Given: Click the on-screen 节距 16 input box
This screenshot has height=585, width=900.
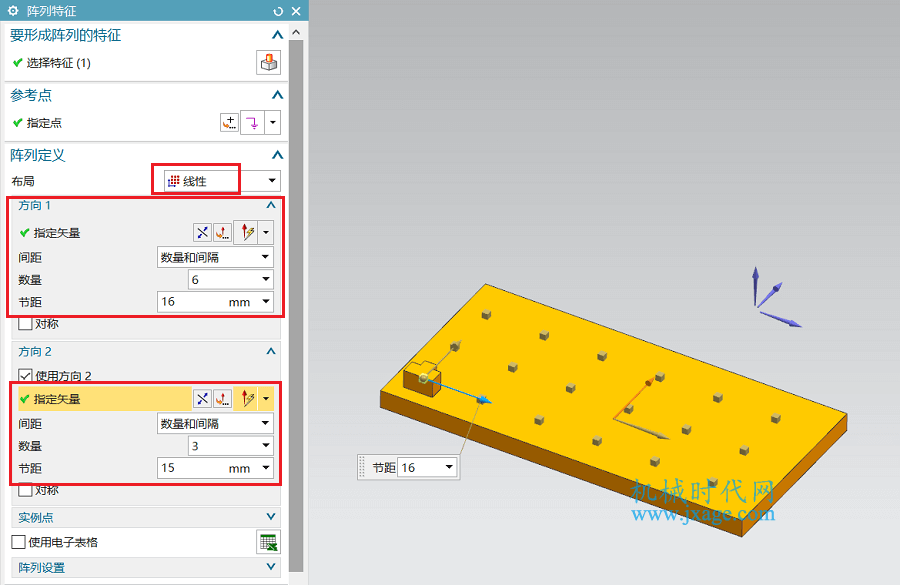Looking at the screenshot, I should click(x=420, y=467).
